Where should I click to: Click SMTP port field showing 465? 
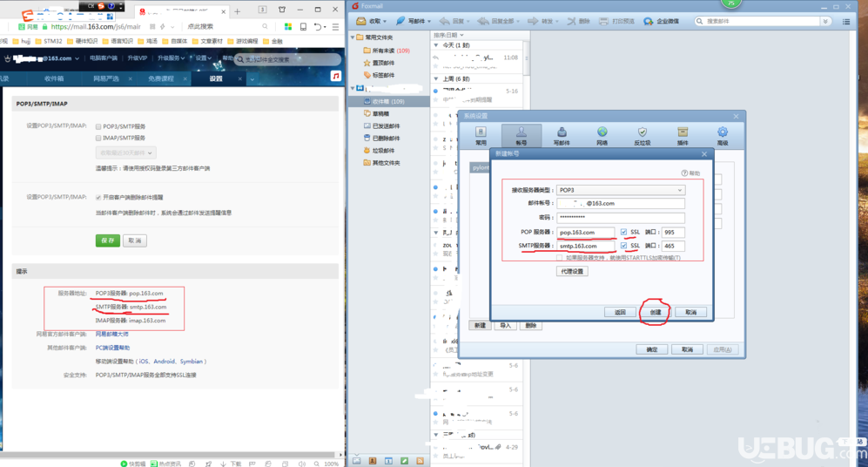673,246
